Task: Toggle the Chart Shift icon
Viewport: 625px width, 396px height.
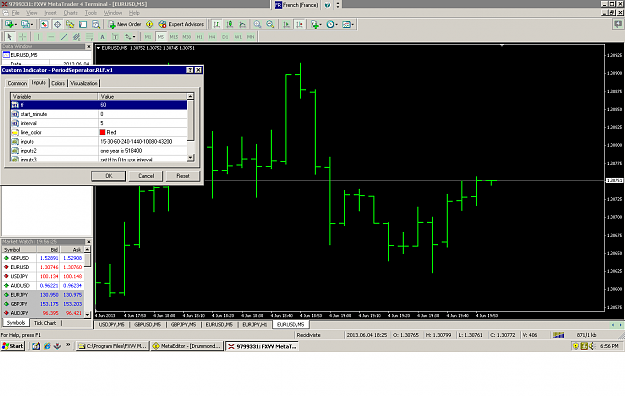Action: point(299,24)
